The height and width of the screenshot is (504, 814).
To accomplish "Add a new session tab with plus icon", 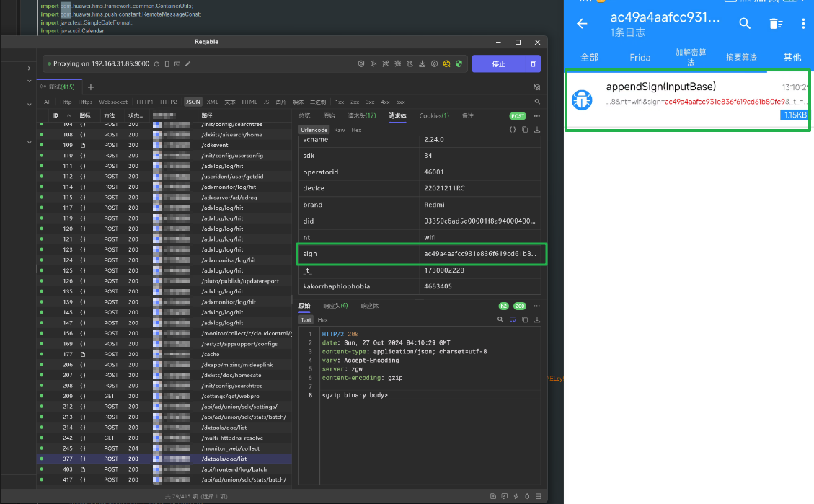I will coord(91,87).
